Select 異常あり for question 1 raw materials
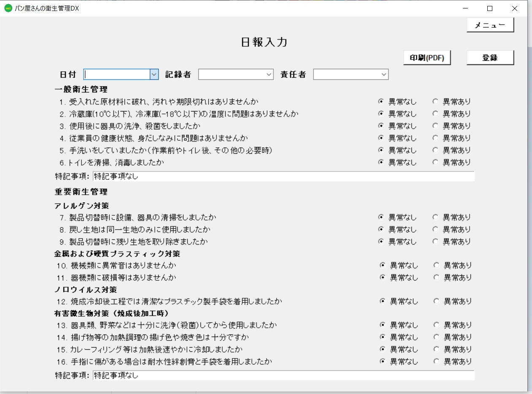Screen dimensions: 532x394 point(435,101)
